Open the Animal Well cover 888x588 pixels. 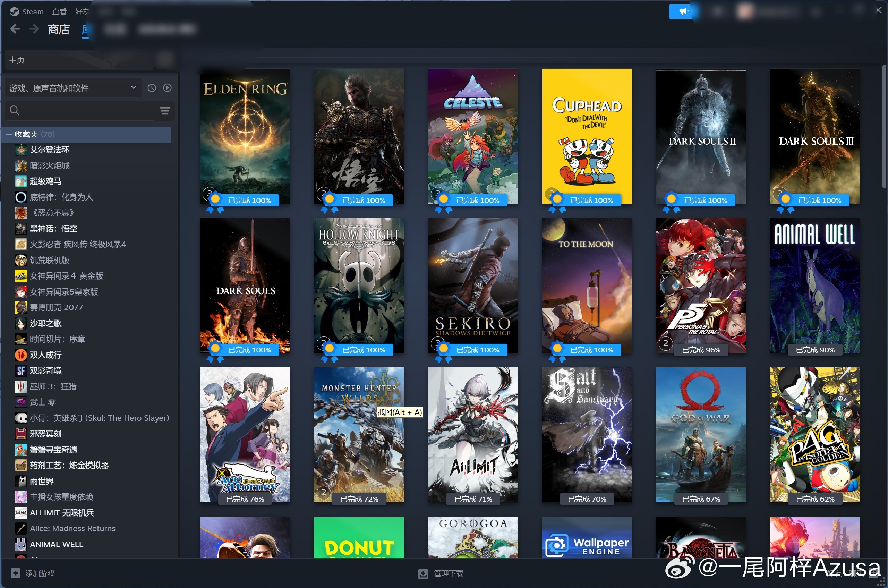tap(815, 286)
